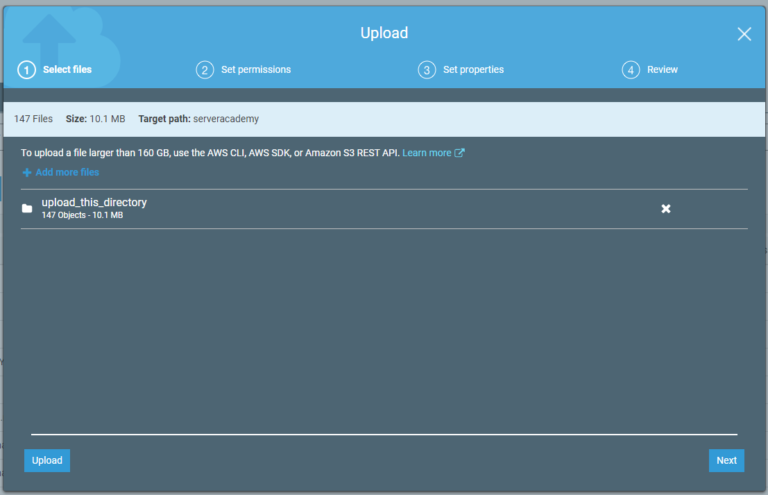Select the upload_this_directory entry name

[x=94, y=202]
